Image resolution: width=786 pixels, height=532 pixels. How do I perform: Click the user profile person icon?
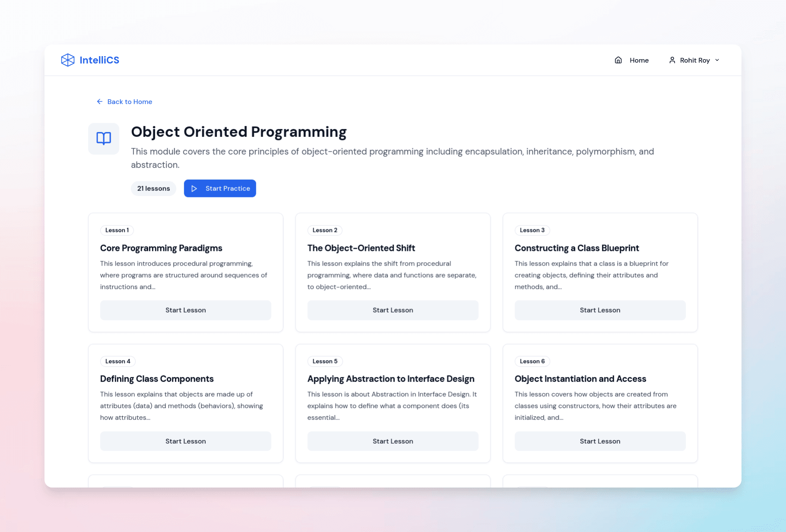point(672,60)
